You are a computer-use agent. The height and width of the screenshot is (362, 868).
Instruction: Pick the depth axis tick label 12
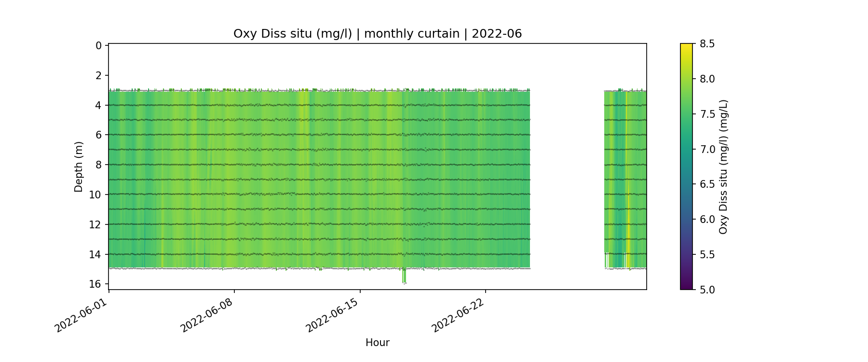tap(95, 224)
